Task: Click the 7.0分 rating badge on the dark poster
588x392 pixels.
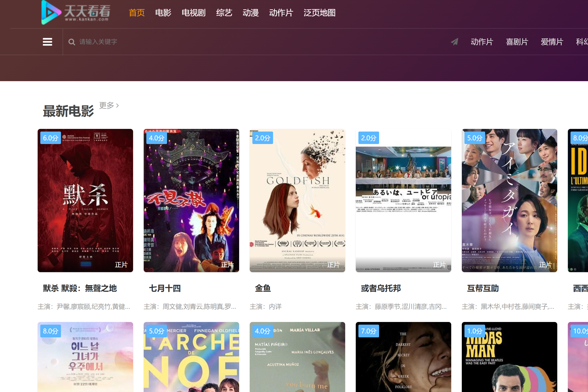Action: click(368, 331)
